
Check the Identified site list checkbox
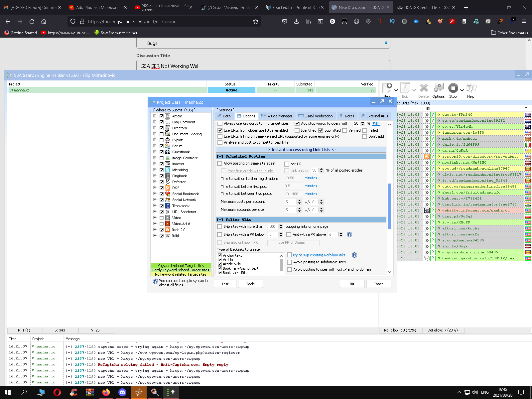coord(297,130)
